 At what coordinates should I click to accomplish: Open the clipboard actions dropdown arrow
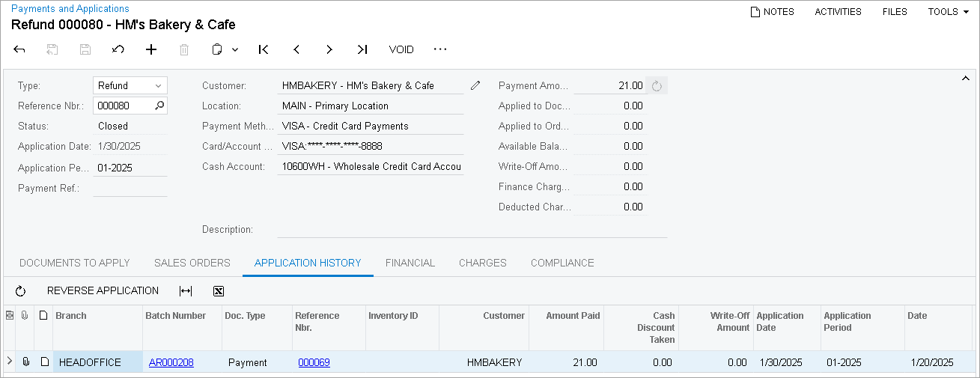click(235, 49)
